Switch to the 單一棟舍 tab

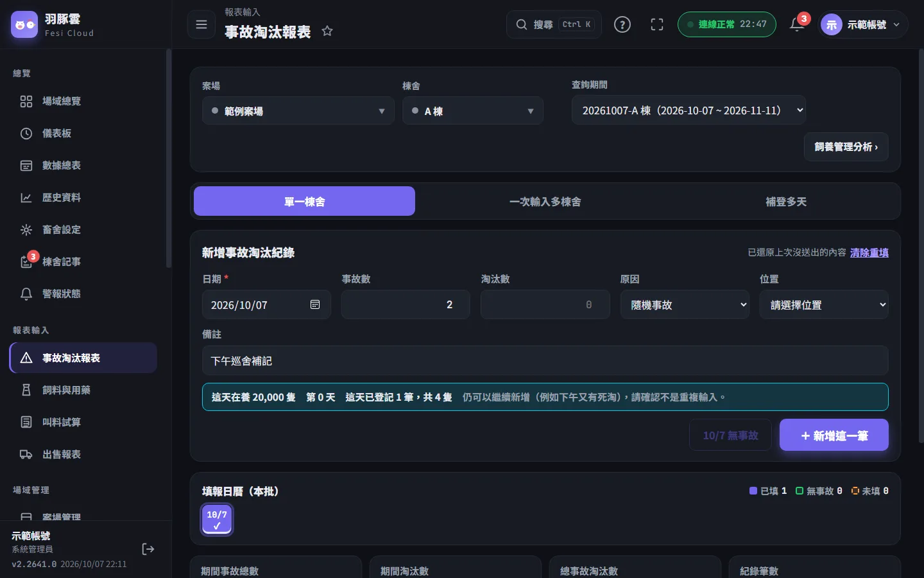(x=304, y=202)
